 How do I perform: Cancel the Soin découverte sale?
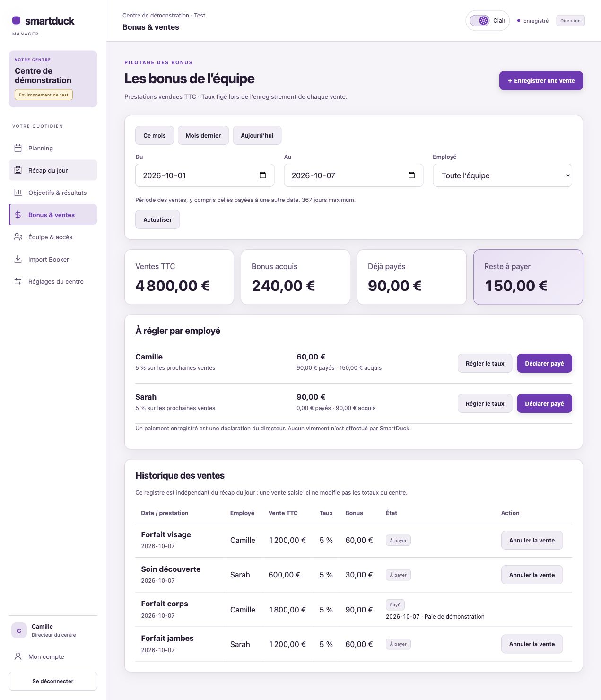[532, 575]
